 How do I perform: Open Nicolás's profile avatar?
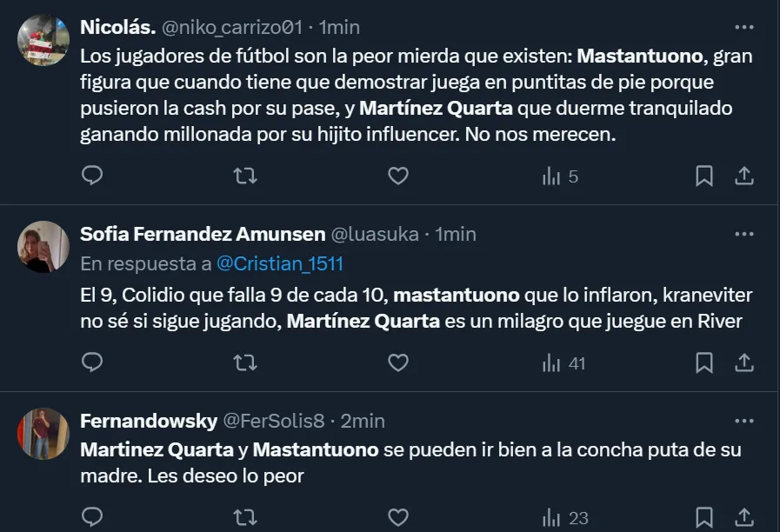[x=43, y=40]
